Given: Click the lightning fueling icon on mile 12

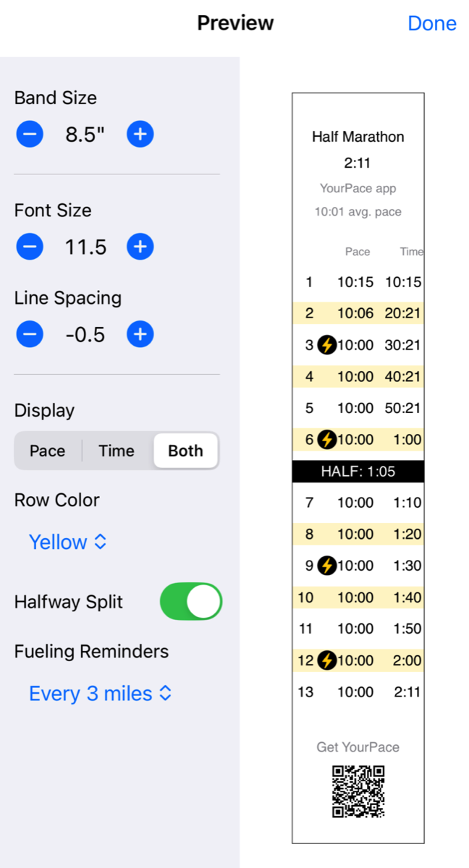Looking at the screenshot, I should (327, 660).
